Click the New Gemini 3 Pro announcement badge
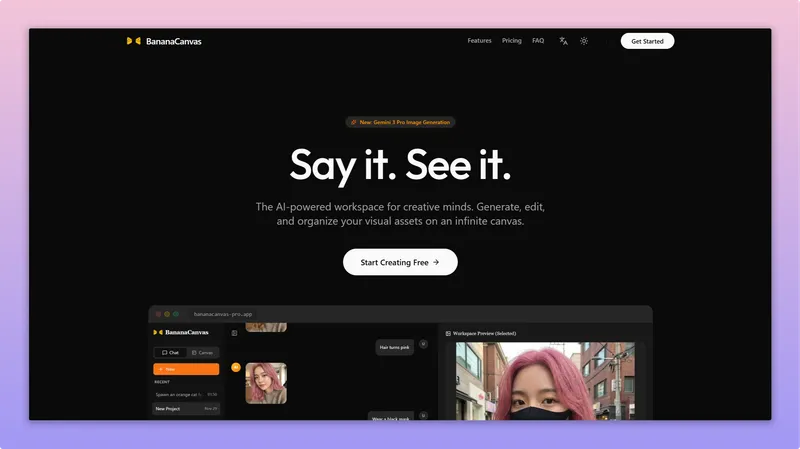Viewport: 800px width, 449px height. click(x=400, y=122)
